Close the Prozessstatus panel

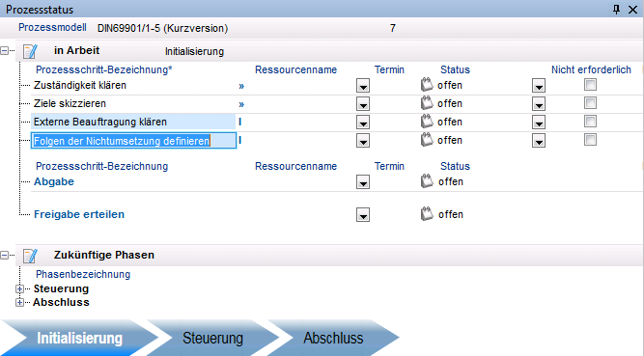click(633, 10)
